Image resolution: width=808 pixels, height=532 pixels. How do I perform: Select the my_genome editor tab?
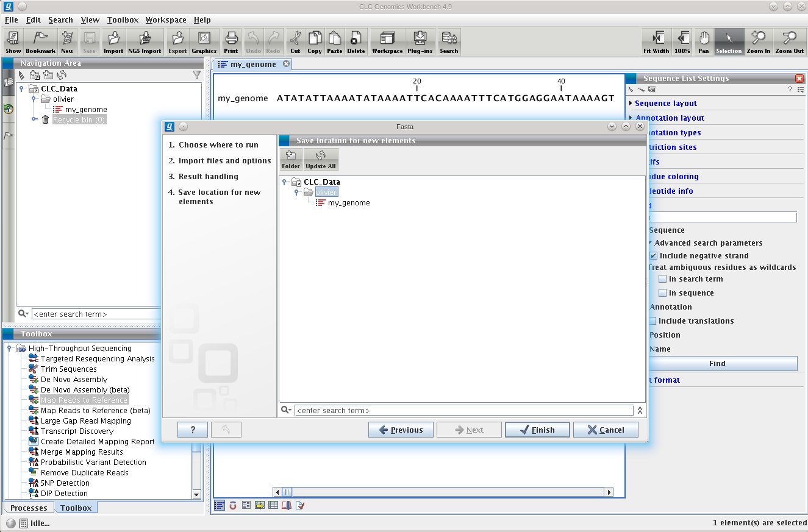click(x=252, y=64)
